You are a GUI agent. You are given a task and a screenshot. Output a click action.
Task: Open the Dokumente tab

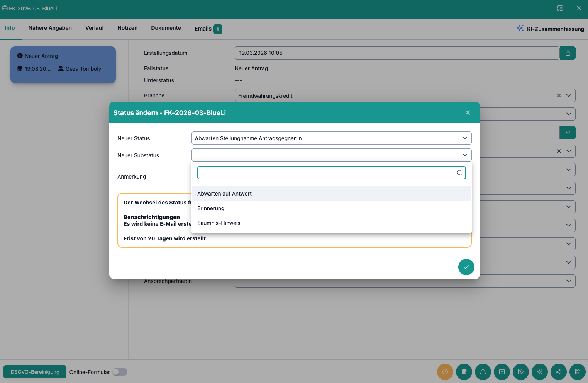coord(166,28)
